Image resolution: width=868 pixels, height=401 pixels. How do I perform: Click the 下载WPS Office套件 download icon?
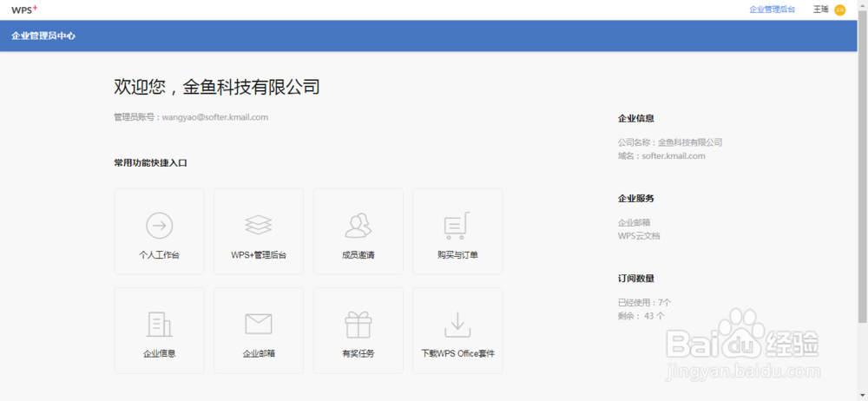coord(457,325)
